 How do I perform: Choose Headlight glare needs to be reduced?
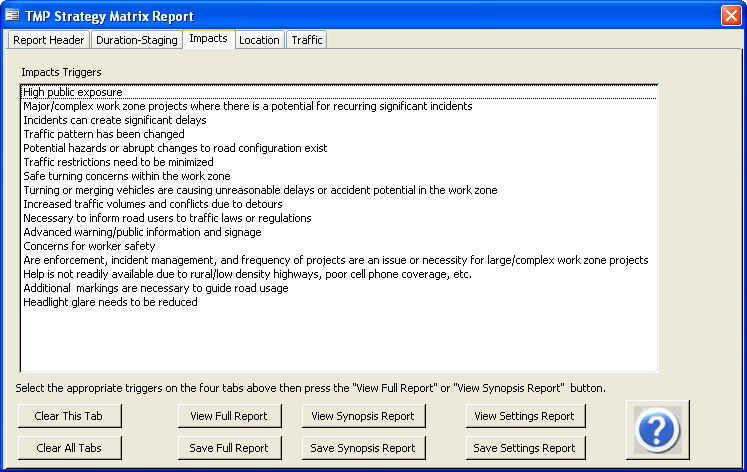click(x=110, y=302)
